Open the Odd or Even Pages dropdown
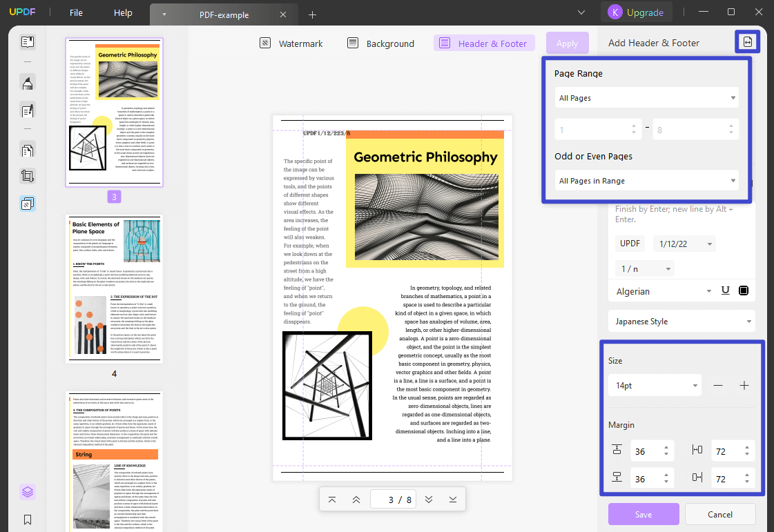The width and height of the screenshot is (774, 532). pos(646,180)
